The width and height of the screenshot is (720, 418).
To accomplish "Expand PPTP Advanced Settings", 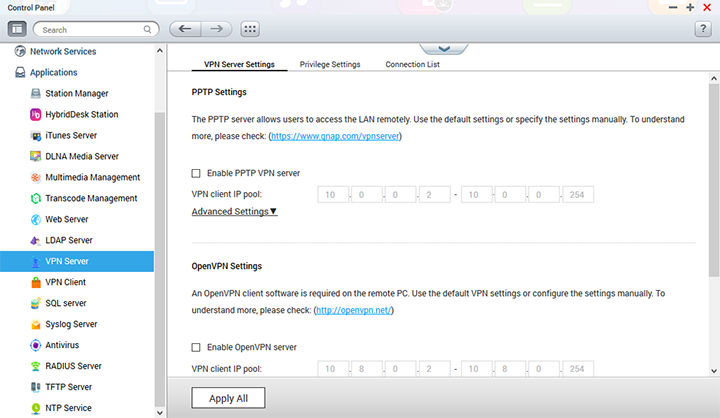I will click(x=234, y=211).
